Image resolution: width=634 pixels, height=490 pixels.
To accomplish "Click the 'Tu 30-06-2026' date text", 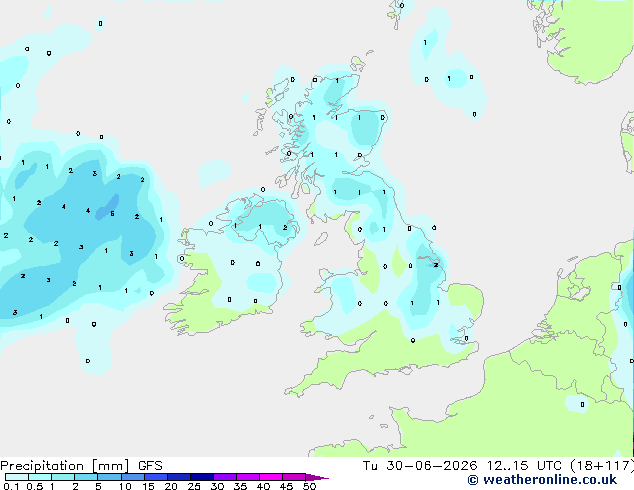I will coord(420,466).
